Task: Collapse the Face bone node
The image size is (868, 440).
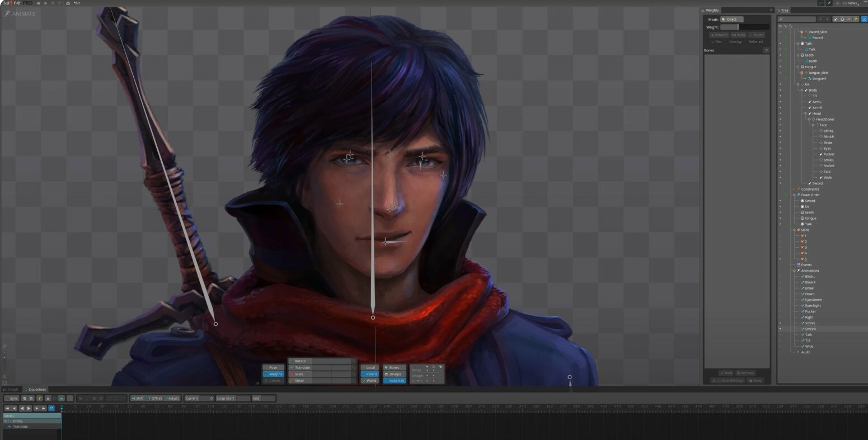Action: pyautogui.click(x=813, y=125)
